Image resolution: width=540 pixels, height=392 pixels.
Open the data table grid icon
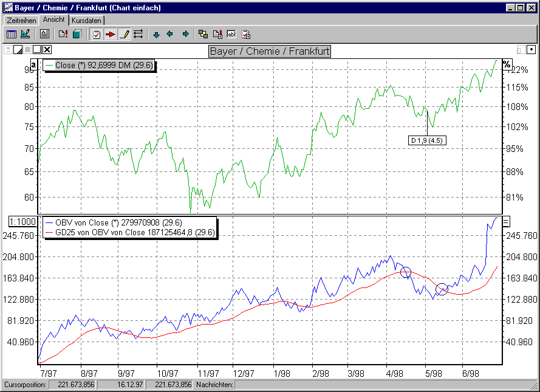(11, 34)
